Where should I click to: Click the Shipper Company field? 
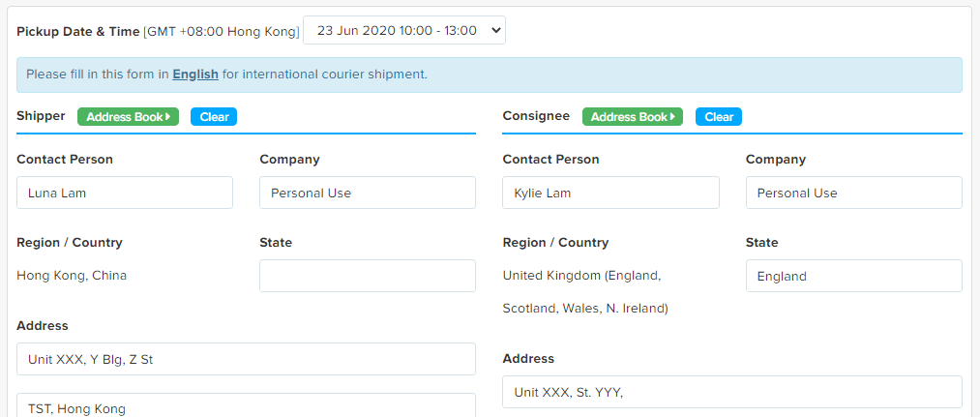tap(368, 193)
